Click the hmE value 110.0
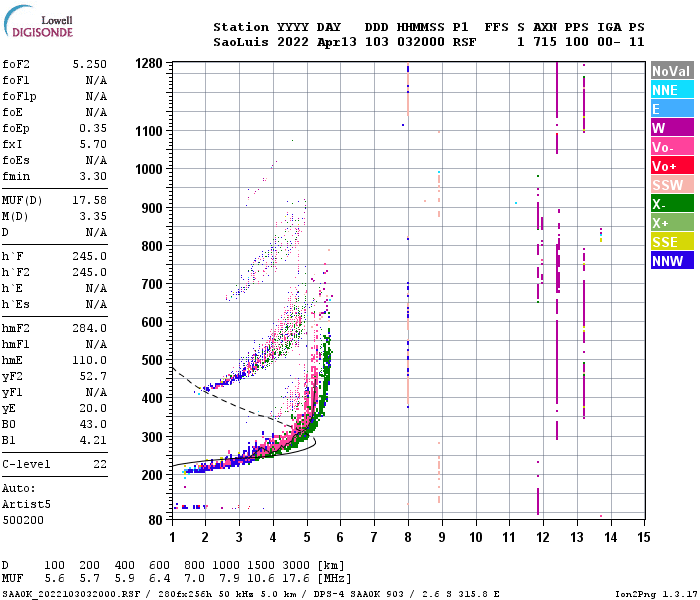This screenshot has height=600, width=700. point(90,361)
